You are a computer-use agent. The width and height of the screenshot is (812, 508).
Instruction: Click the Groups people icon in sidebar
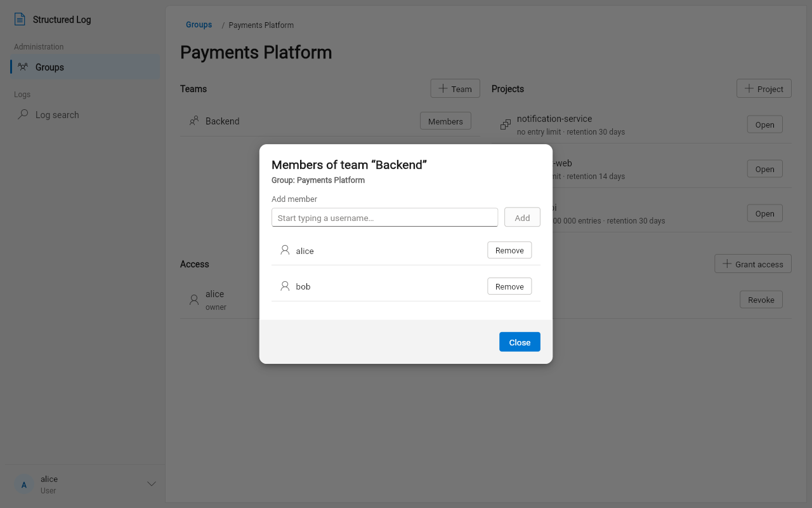[x=23, y=67]
